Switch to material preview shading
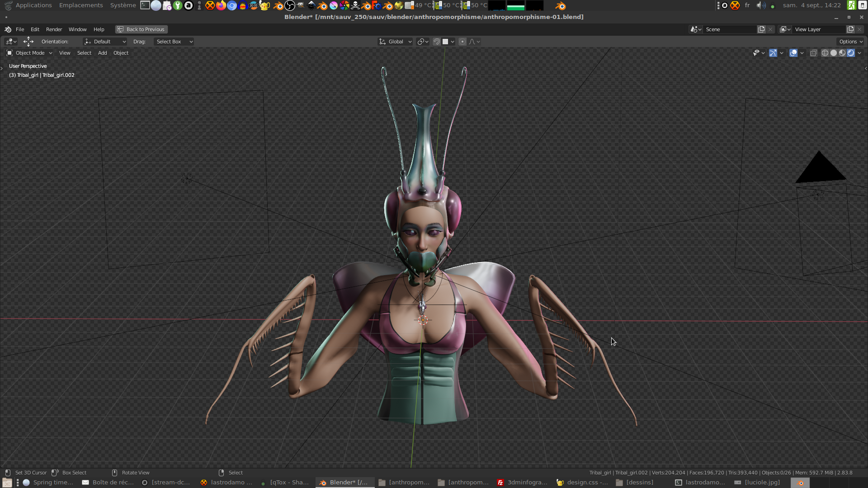 [x=842, y=53]
